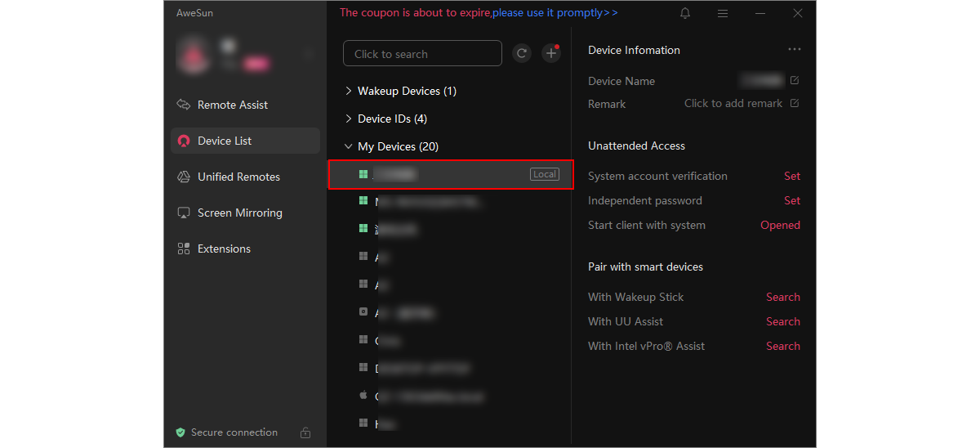Click the Apple device row icon
The height and width of the screenshot is (448, 980).
(363, 395)
